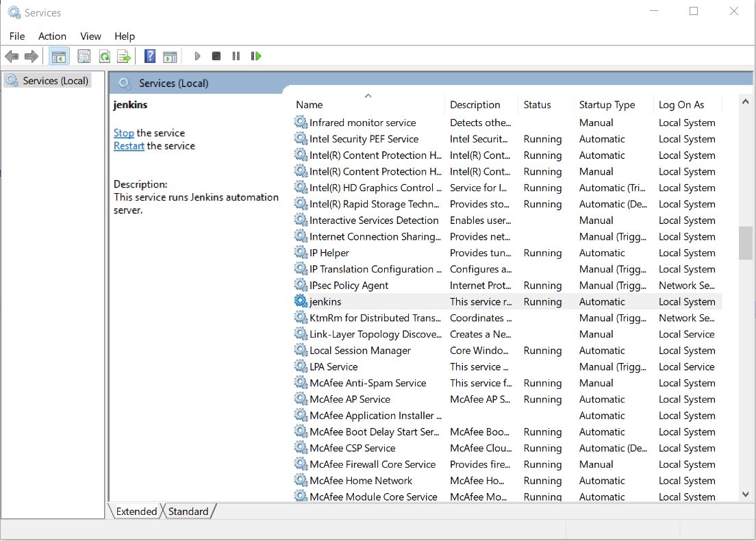Click the scrollbar down arrow of the services list

(x=746, y=494)
